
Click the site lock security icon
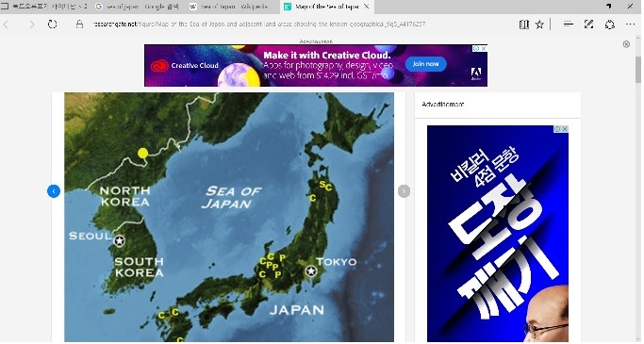point(79,25)
